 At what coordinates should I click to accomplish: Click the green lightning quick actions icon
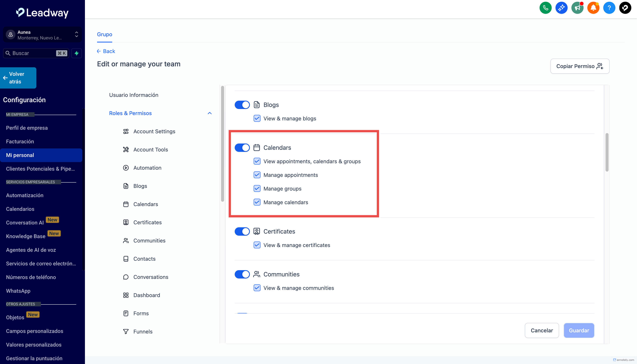(77, 53)
